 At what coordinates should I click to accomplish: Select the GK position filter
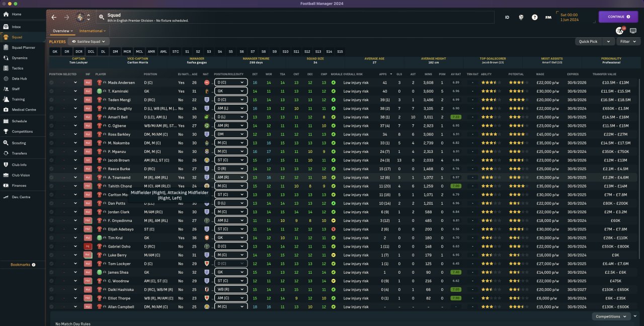pos(55,51)
